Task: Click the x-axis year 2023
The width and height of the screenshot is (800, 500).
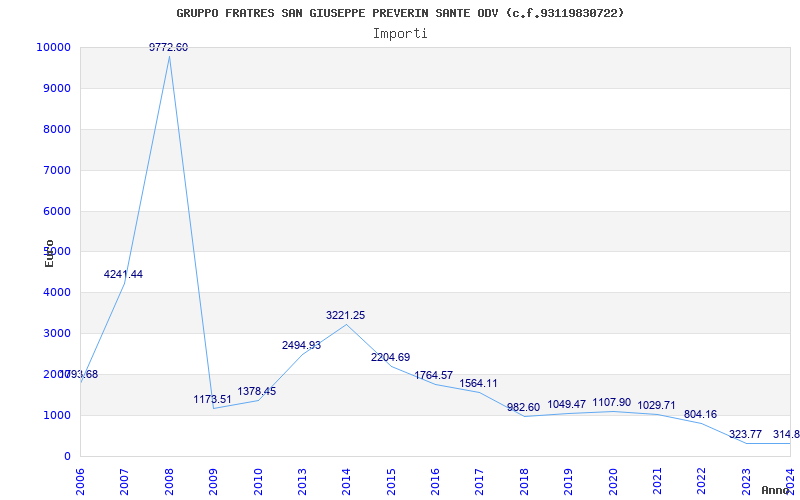Action: coord(746,482)
